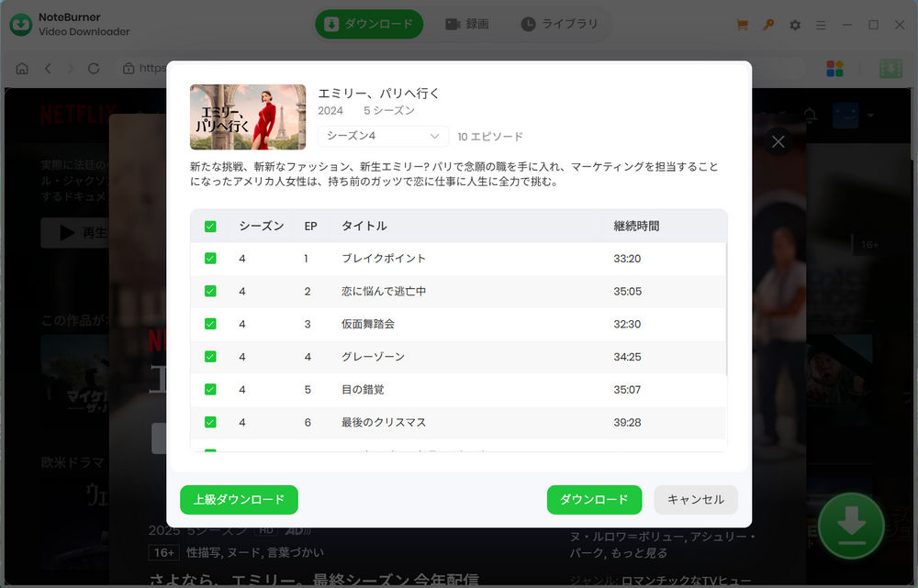Viewport: 918px width, 588px height.
Task: Click the 5 シーズン label in dialog header
Action: tap(388, 111)
